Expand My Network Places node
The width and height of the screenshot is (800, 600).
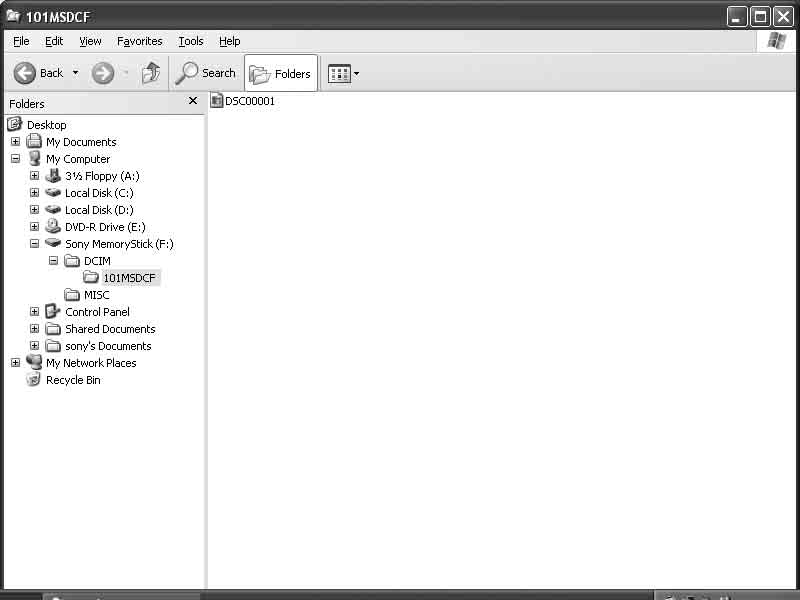[x=15, y=363]
